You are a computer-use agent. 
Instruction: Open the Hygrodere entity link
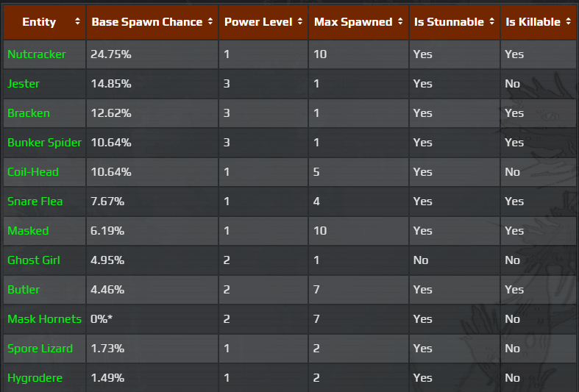coord(35,378)
